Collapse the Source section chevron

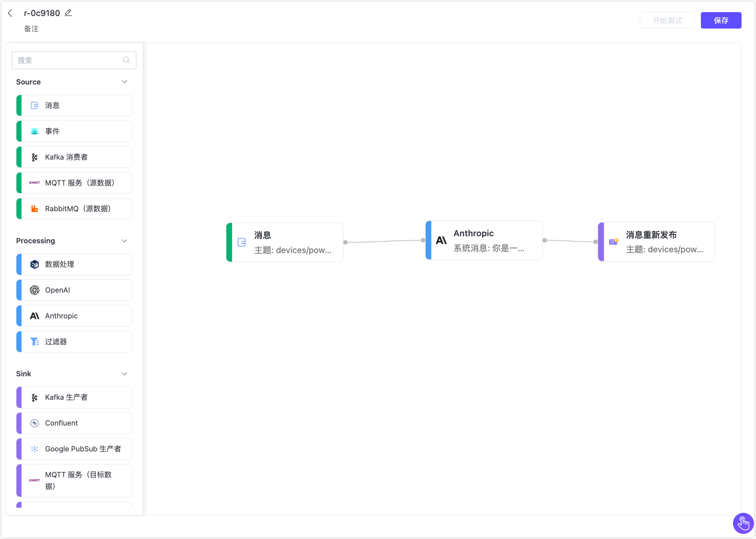tap(124, 82)
